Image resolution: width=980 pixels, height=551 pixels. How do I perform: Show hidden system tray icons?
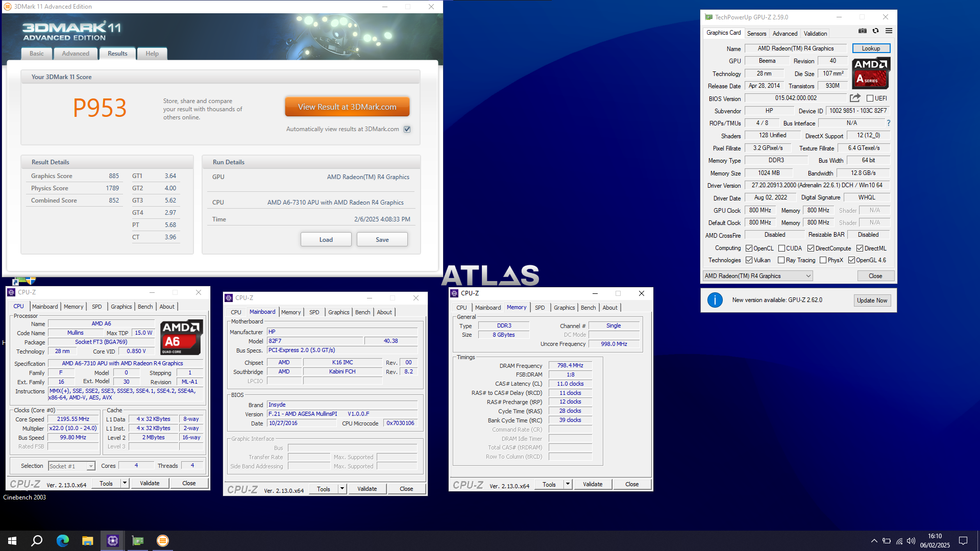tap(874, 541)
